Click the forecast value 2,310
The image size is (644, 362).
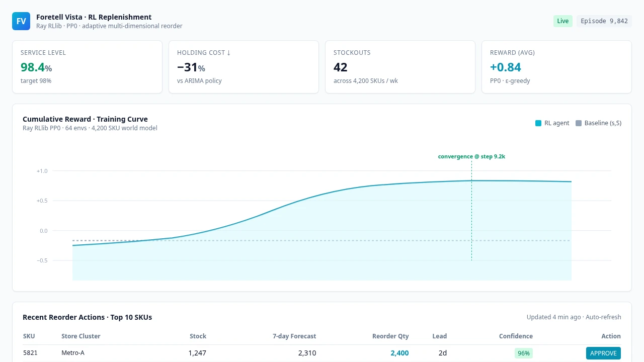[x=307, y=353]
